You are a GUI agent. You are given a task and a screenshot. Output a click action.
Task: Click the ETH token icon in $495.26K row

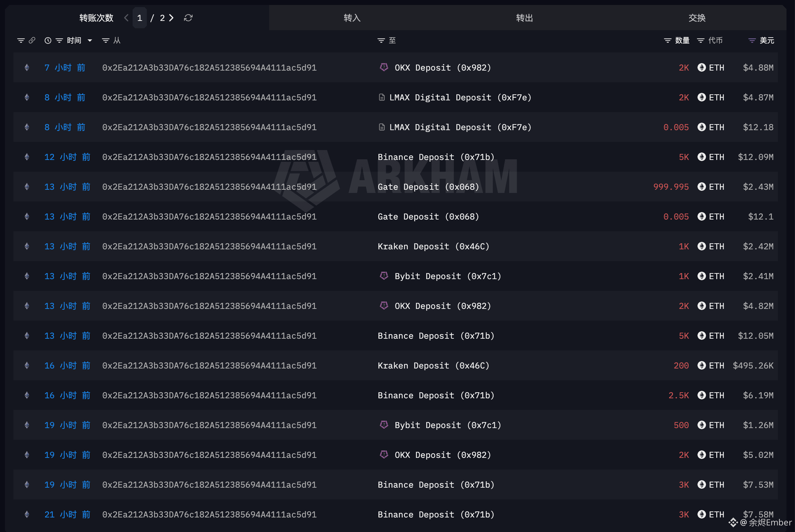(701, 365)
